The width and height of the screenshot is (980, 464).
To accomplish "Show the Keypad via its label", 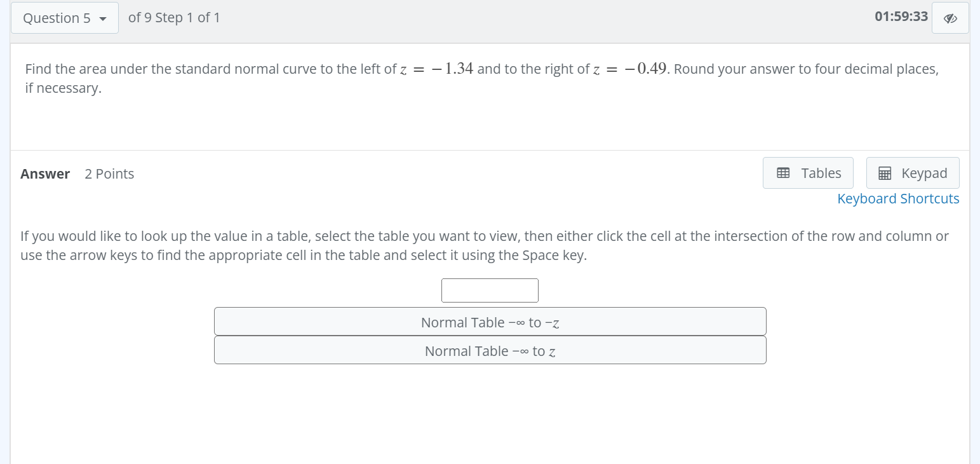I will (x=923, y=173).
